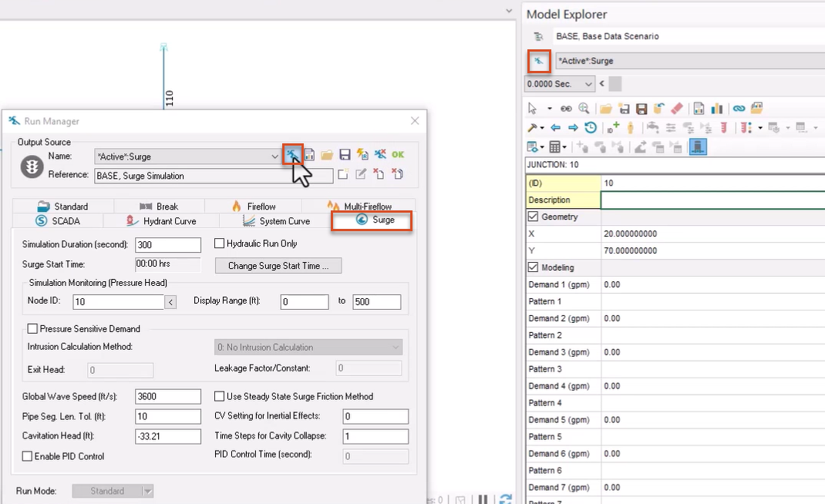This screenshot has height=504, width=825.
Task: Click the Description value cell in Model Explorer
Action: point(713,200)
